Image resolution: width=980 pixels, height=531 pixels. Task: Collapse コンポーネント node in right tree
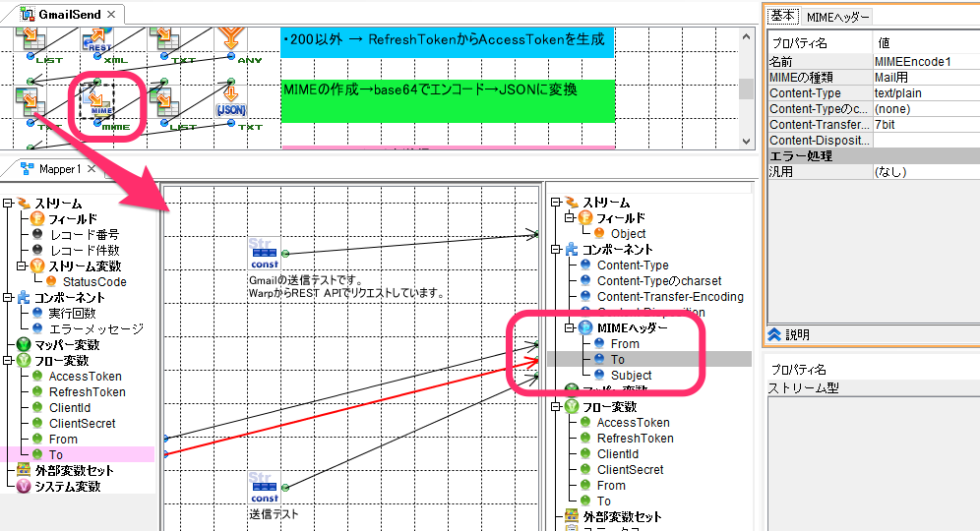point(556,249)
